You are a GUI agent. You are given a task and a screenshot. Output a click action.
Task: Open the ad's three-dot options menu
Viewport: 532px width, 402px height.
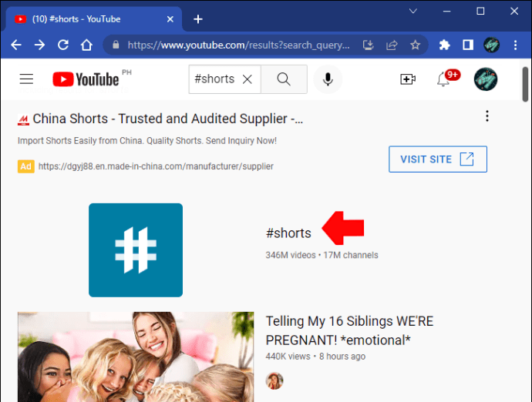coord(487,116)
